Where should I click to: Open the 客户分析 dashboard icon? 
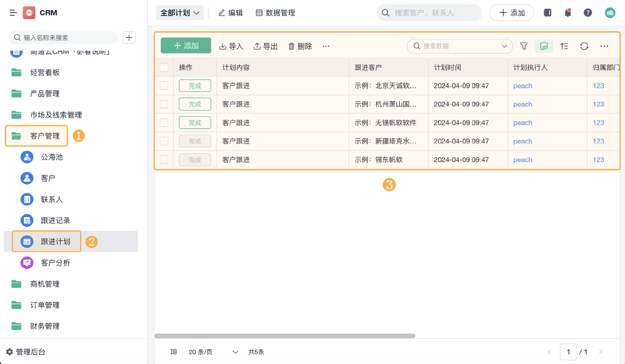click(x=27, y=263)
